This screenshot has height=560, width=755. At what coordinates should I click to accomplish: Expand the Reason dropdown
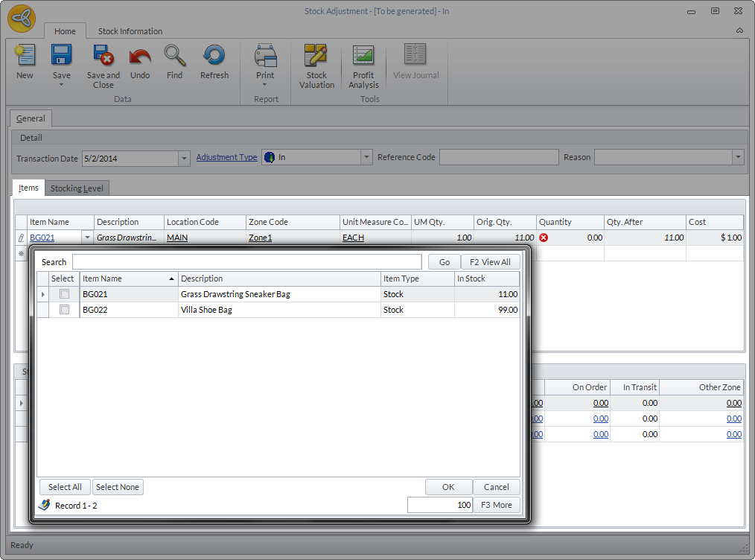point(737,158)
